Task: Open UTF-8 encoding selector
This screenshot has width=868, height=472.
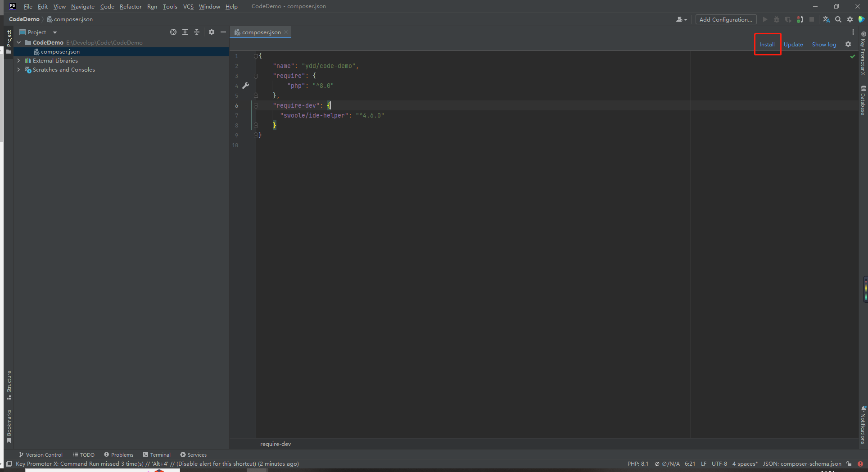Action: (719, 464)
